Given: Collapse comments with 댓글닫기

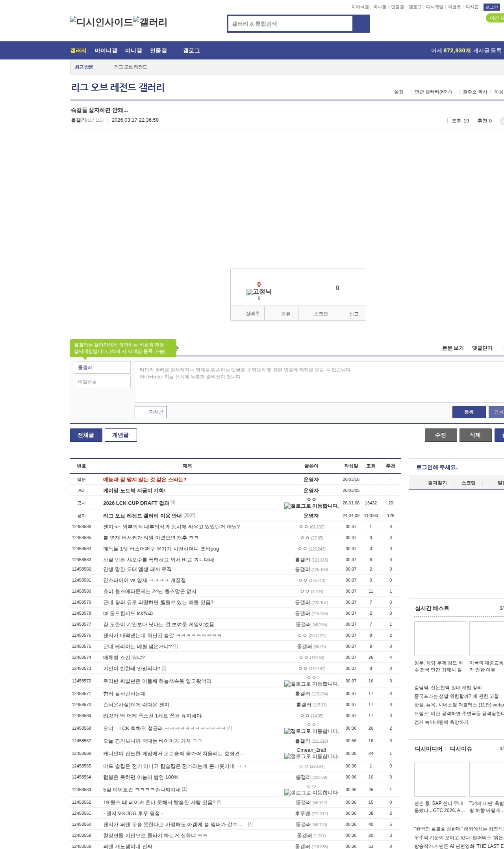Looking at the screenshot, I should [x=482, y=348].
